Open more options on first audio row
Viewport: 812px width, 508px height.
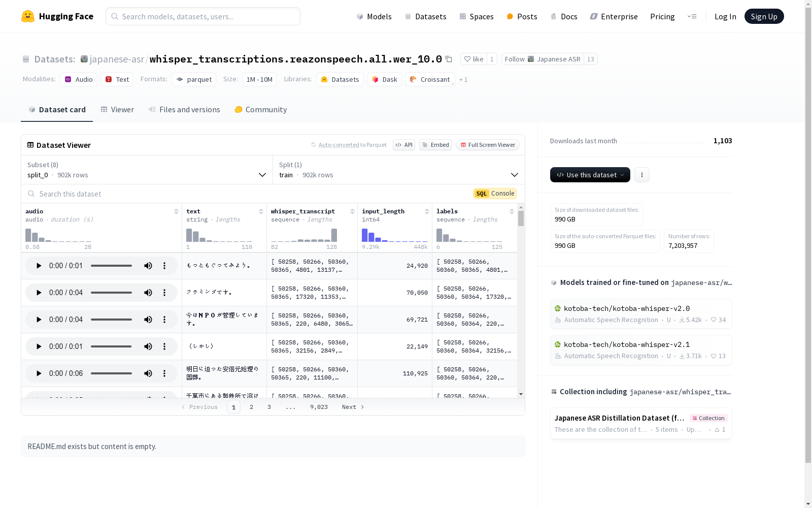164,266
